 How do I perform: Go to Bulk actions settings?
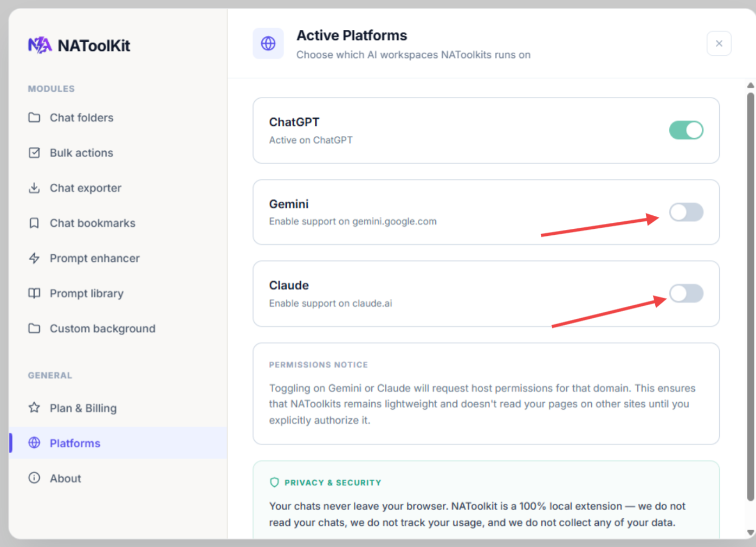coord(118,153)
